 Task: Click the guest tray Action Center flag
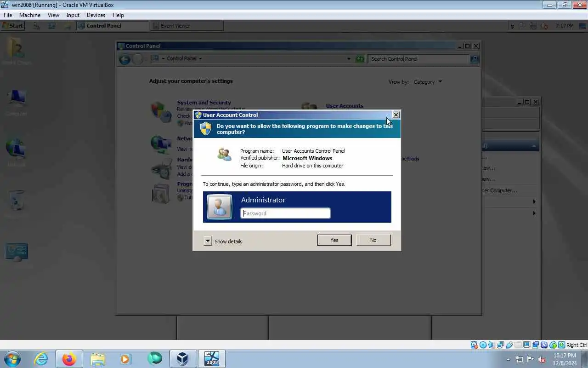pyautogui.click(x=523, y=26)
